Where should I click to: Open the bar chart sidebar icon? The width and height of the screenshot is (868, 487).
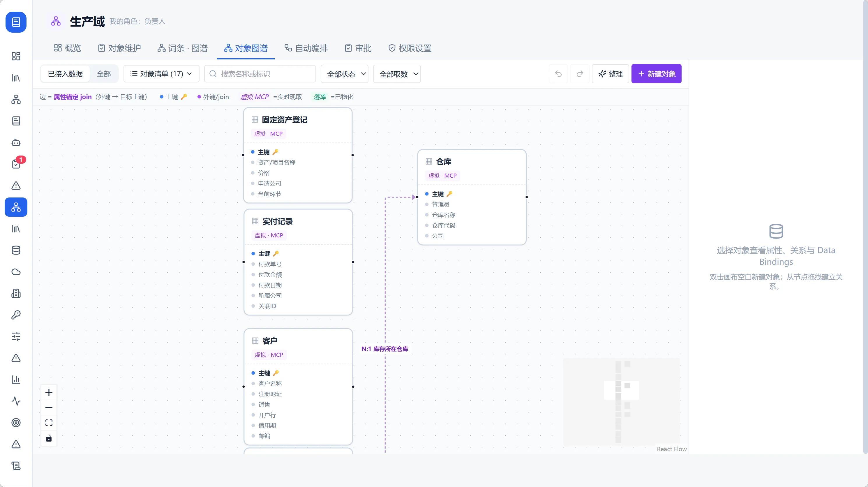16,380
